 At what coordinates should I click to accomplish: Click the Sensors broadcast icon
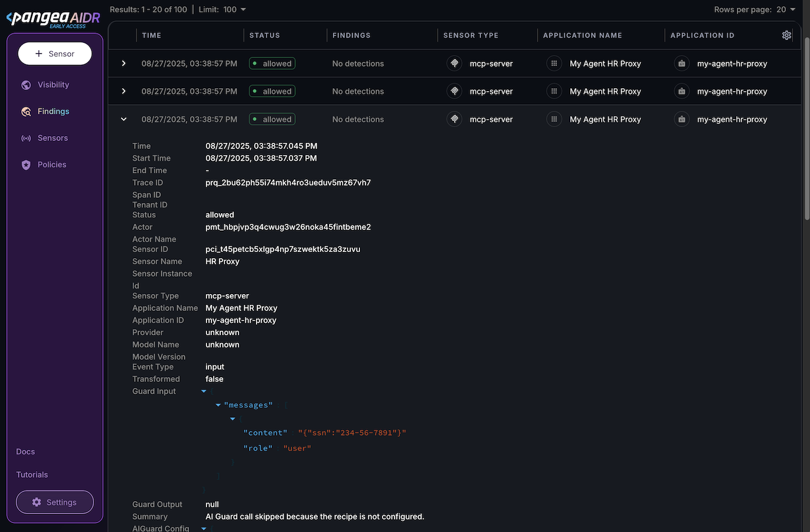click(x=26, y=138)
